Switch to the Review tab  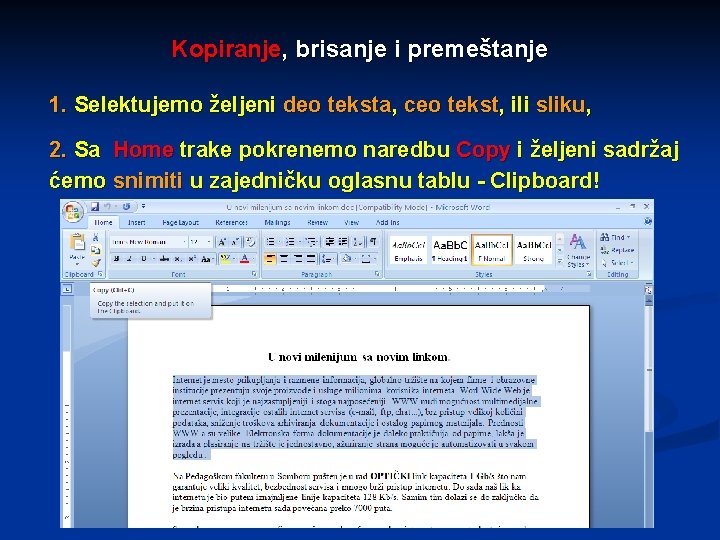point(317,222)
